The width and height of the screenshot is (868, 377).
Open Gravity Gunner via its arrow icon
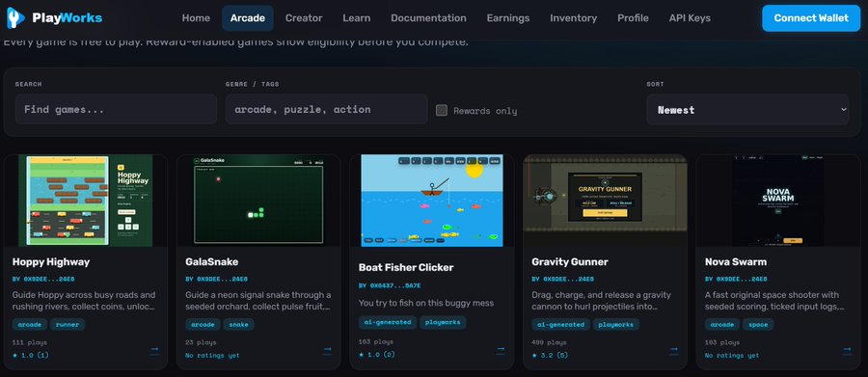tap(674, 350)
